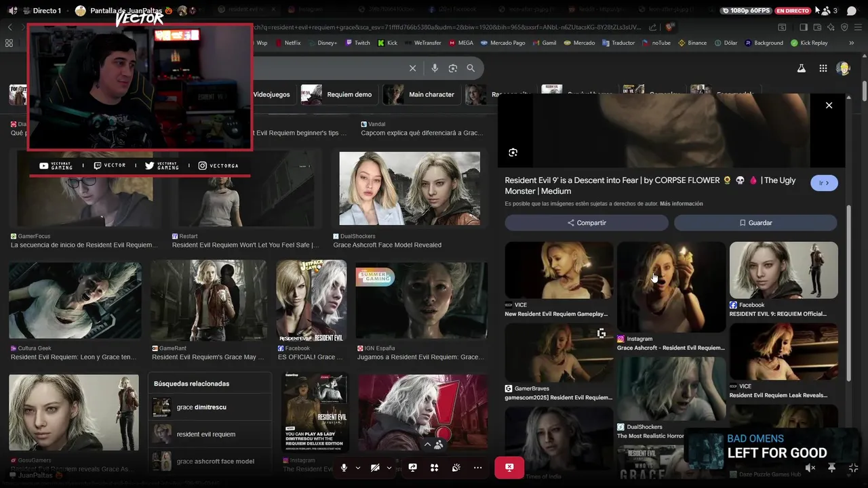This screenshot has width=868, height=488.
Task: Open the activities icon in call toolbar
Action: (434, 468)
